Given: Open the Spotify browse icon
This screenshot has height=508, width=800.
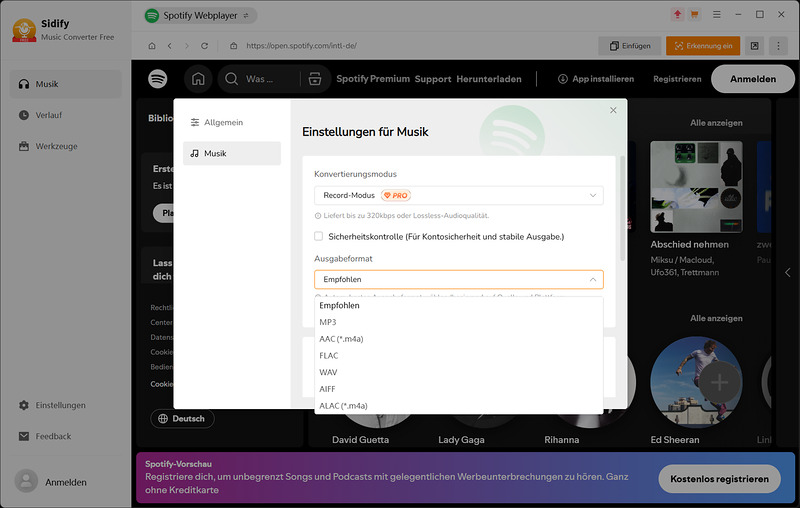Looking at the screenshot, I should [315, 79].
